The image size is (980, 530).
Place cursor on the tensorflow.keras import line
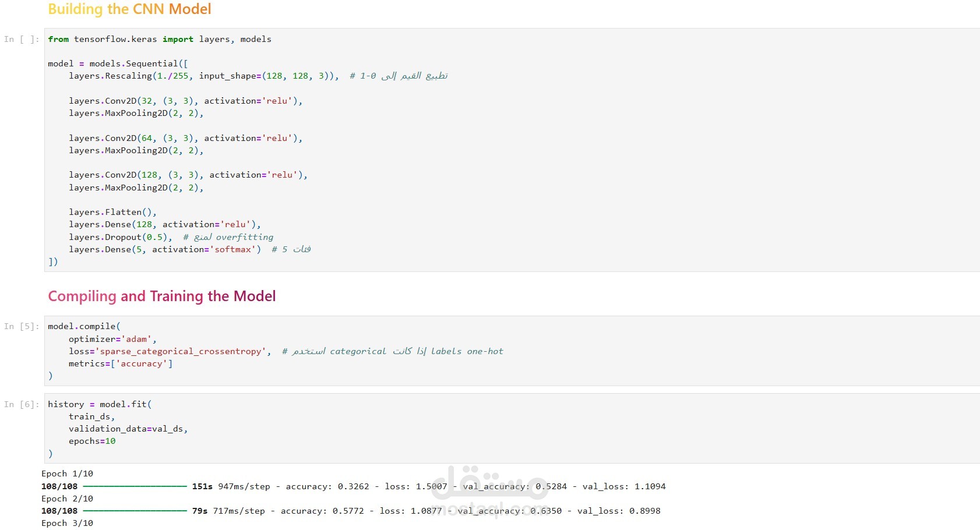[160, 39]
